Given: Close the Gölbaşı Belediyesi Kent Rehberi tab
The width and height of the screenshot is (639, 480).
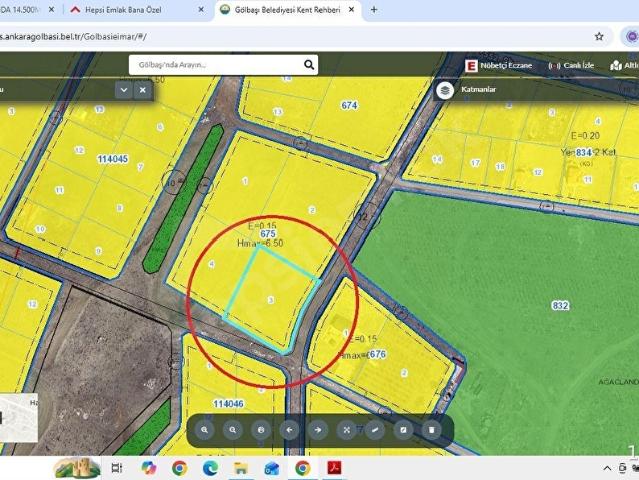Looking at the screenshot, I should (x=351, y=9).
